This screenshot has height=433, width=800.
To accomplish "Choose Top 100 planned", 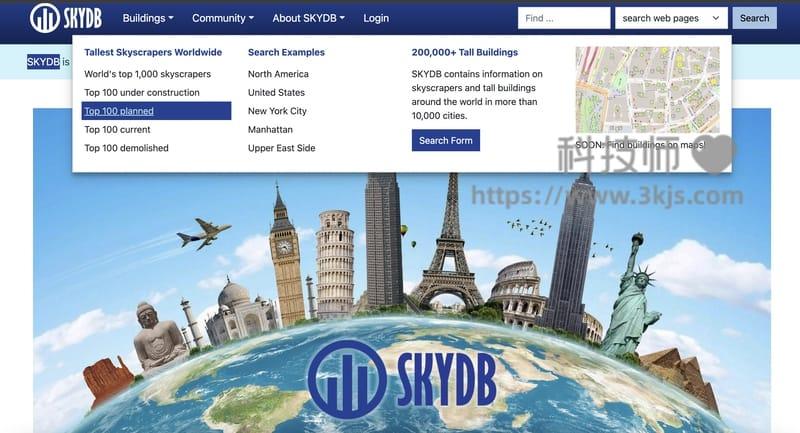I will [156, 111].
